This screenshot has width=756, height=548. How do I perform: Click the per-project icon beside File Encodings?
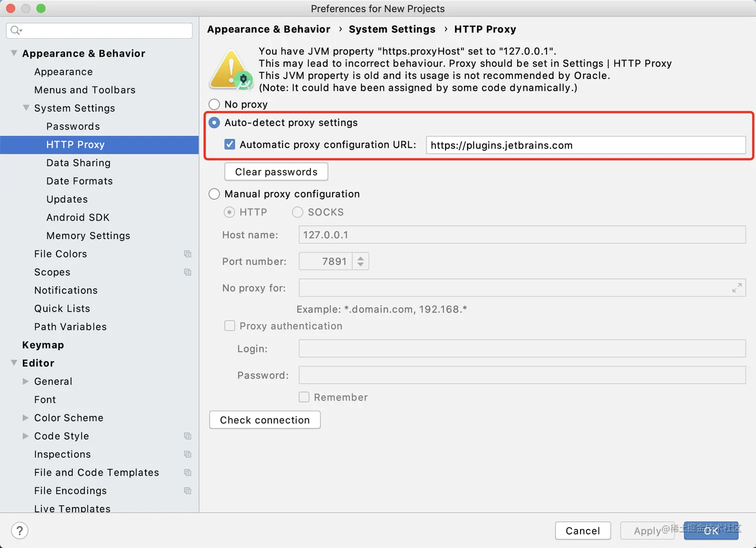click(187, 491)
